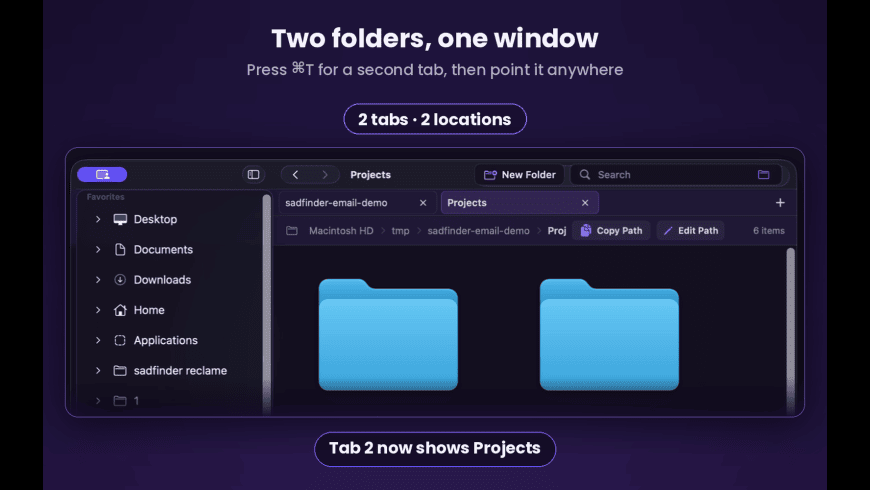
Task: Click the Proj breadcrumb segment
Action: (x=557, y=230)
